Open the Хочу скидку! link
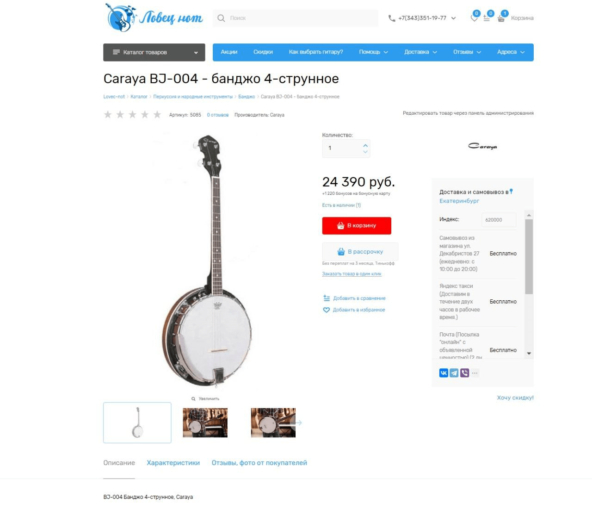Image resolution: width=592 pixels, height=510 pixels. 515,398
